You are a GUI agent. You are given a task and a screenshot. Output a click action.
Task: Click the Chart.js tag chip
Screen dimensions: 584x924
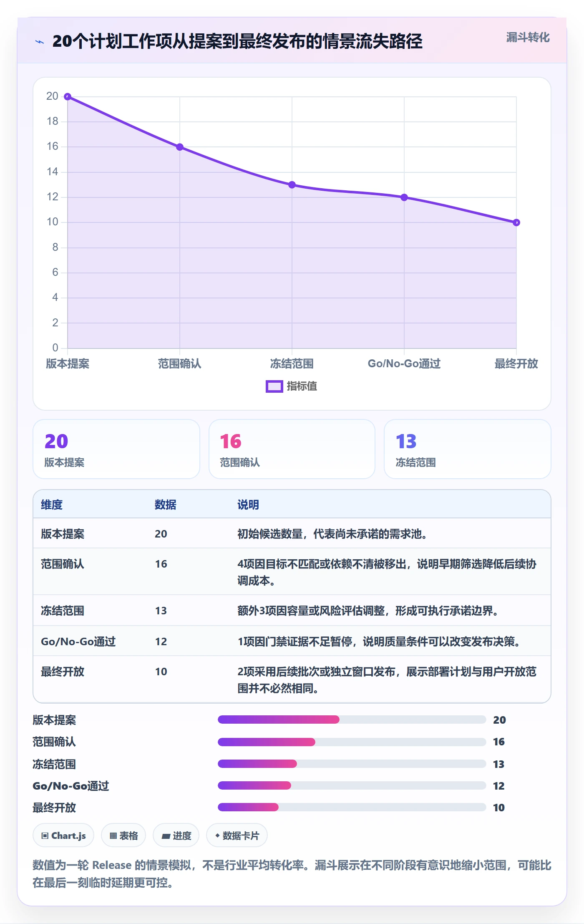[x=63, y=836]
